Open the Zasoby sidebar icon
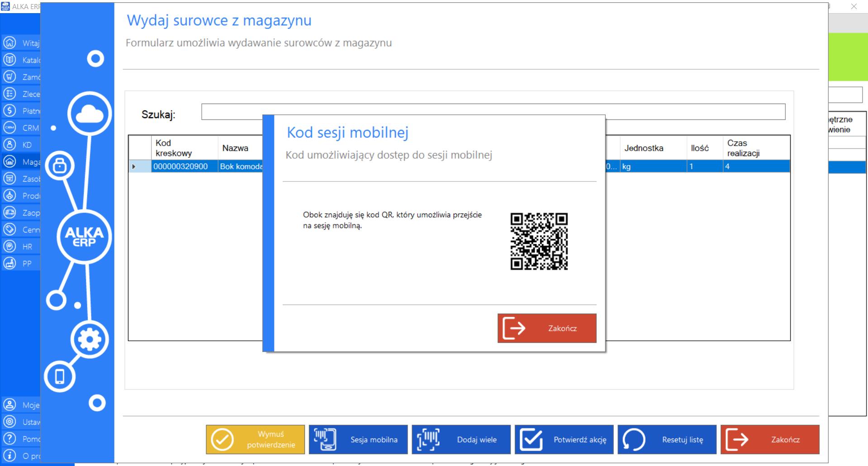Screen dimensions: 868x466 pyautogui.click(x=9, y=178)
